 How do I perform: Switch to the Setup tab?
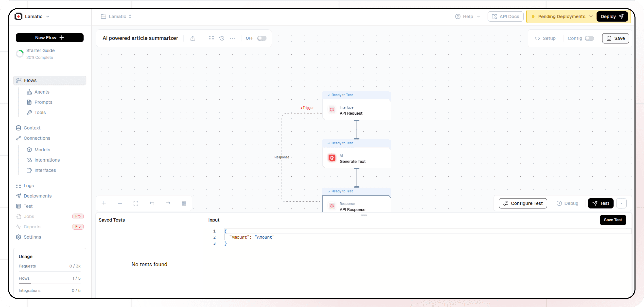coord(546,38)
